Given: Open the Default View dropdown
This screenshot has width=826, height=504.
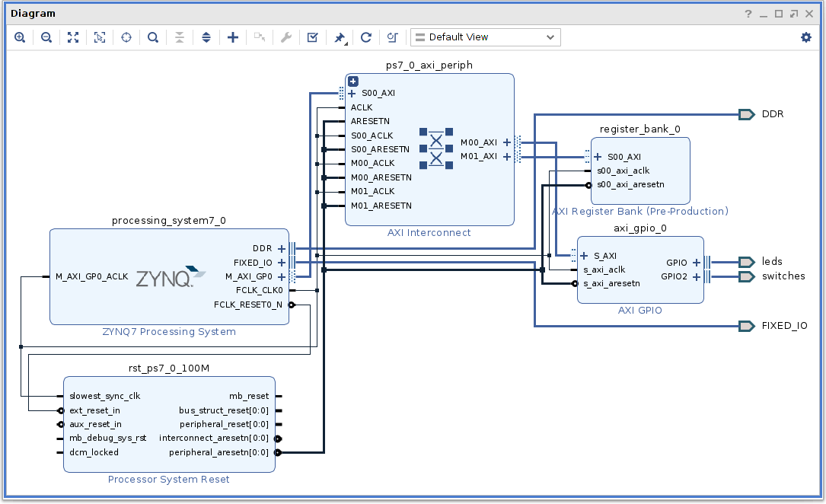Looking at the screenshot, I should point(485,37).
